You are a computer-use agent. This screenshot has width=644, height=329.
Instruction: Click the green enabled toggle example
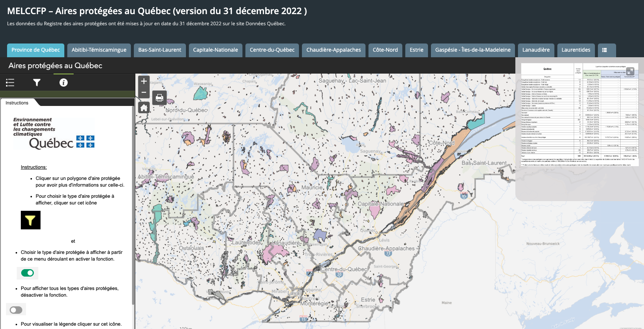(x=28, y=273)
